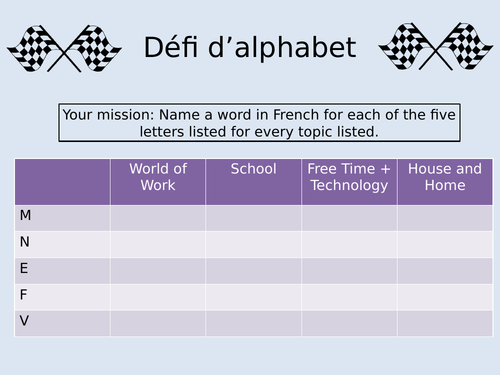Select the row labeled F
The height and width of the screenshot is (375, 500).
click(x=254, y=297)
